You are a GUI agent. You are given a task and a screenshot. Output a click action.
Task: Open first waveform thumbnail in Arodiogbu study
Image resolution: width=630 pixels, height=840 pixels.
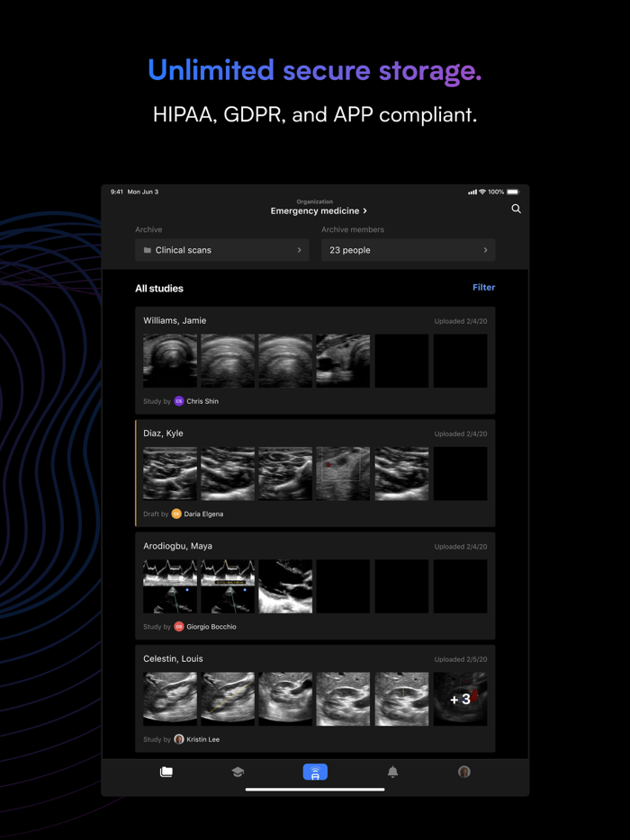170,586
